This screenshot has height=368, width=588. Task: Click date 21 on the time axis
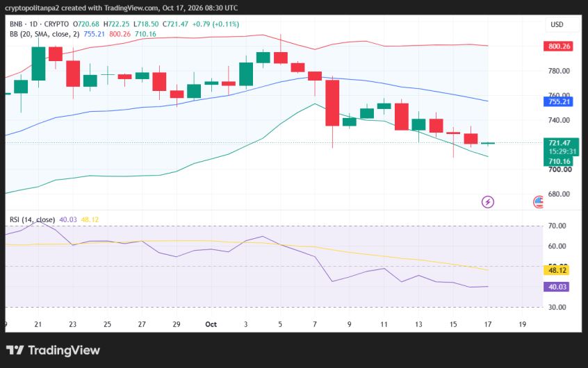pyautogui.click(x=38, y=324)
